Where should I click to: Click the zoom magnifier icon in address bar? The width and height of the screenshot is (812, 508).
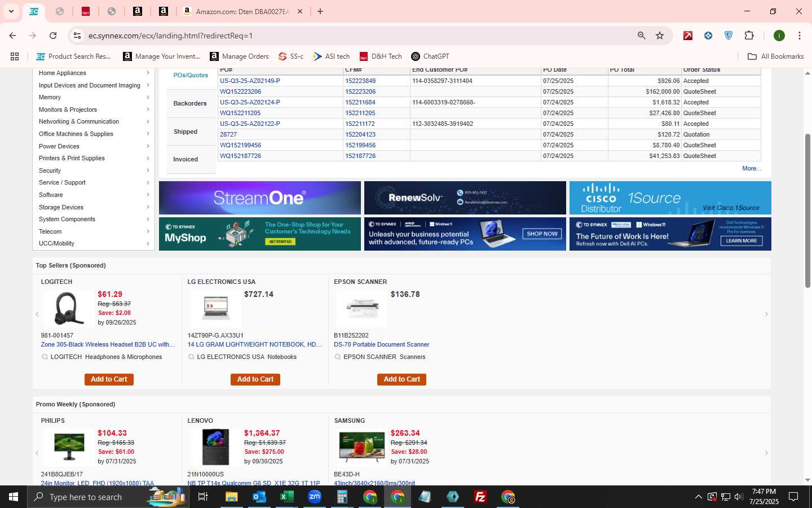[641, 36]
